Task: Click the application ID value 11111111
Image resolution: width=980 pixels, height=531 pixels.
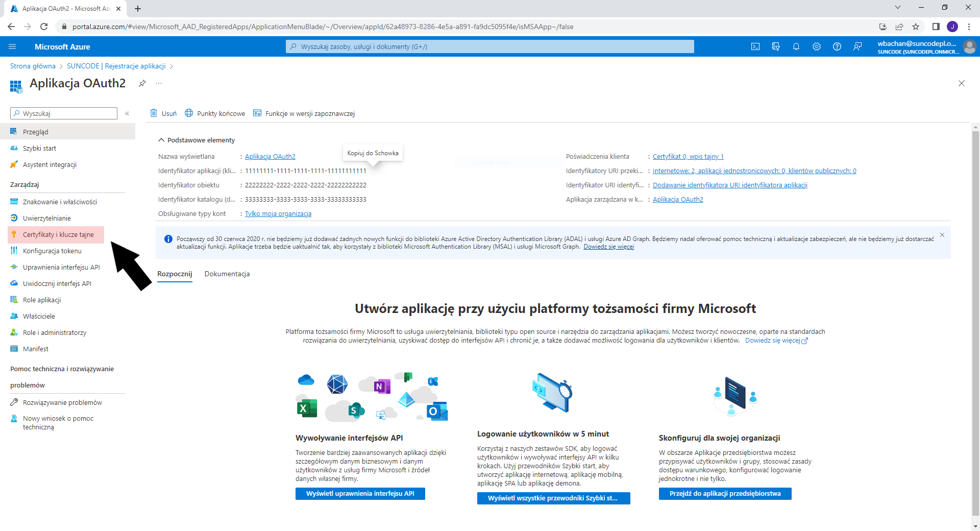Action: coord(306,171)
